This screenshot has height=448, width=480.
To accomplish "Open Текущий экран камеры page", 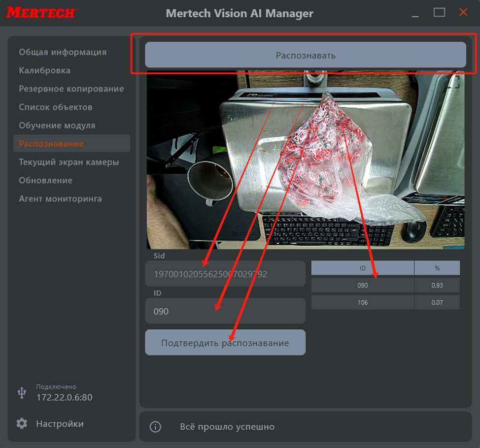I will (69, 162).
